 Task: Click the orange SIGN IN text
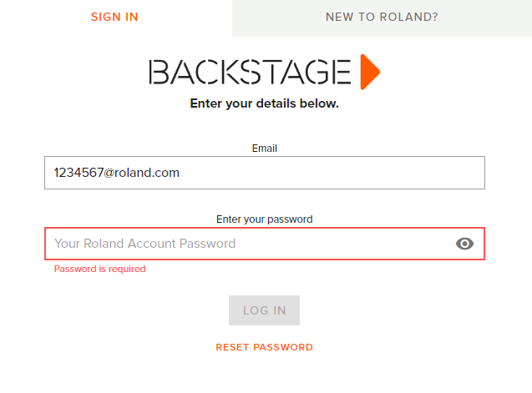(114, 17)
